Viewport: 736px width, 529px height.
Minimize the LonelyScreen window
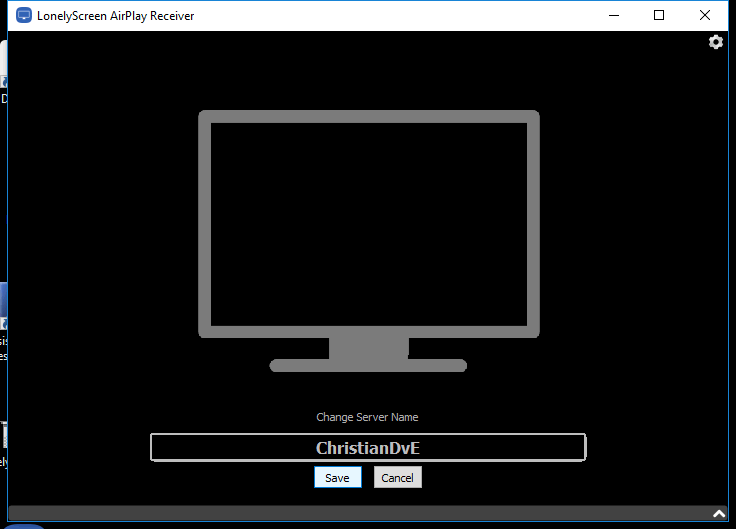pos(614,15)
